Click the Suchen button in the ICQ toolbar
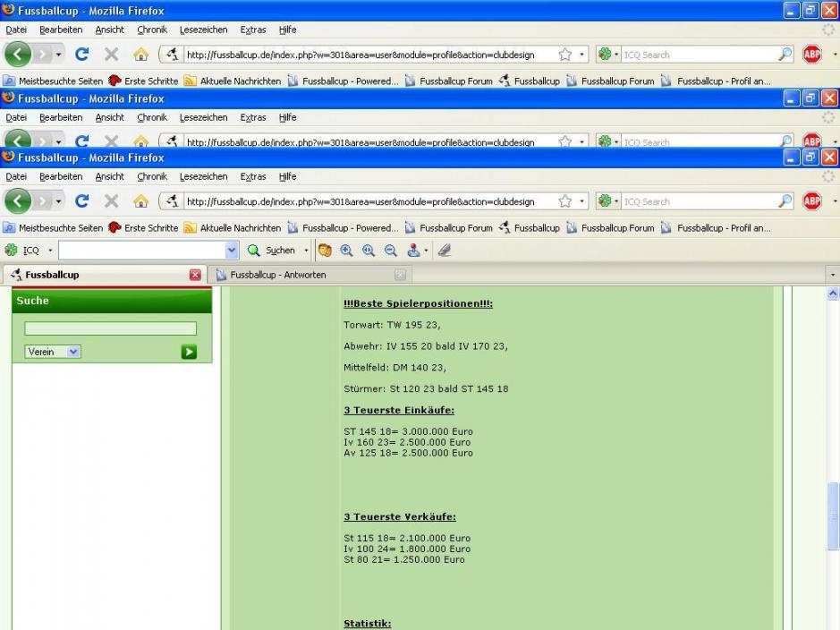The image size is (840, 630). pyautogui.click(x=272, y=251)
